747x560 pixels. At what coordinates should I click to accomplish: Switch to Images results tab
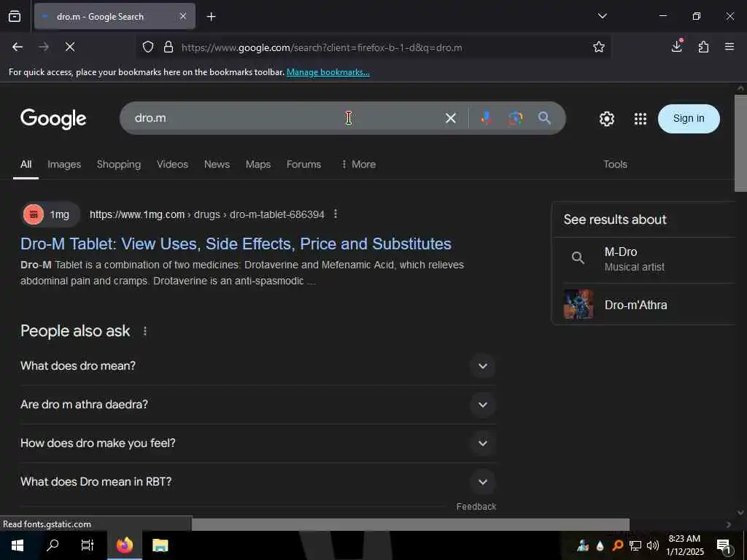[64, 164]
